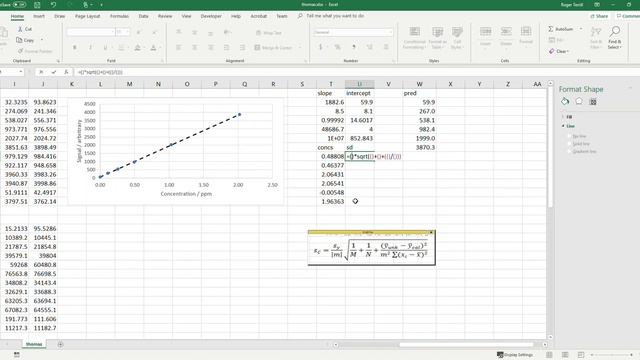Viewport: 640px width, 360px height.
Task: Open the View tab
Action: coord(186,16)
